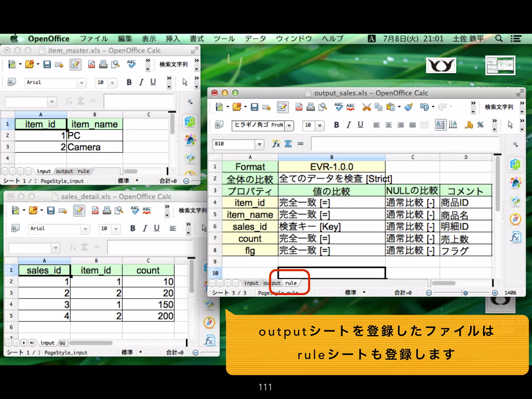This screenshot has height=399, width=532.
Task: Zoom in output_sales with plus button
Action: coord(495,293)
